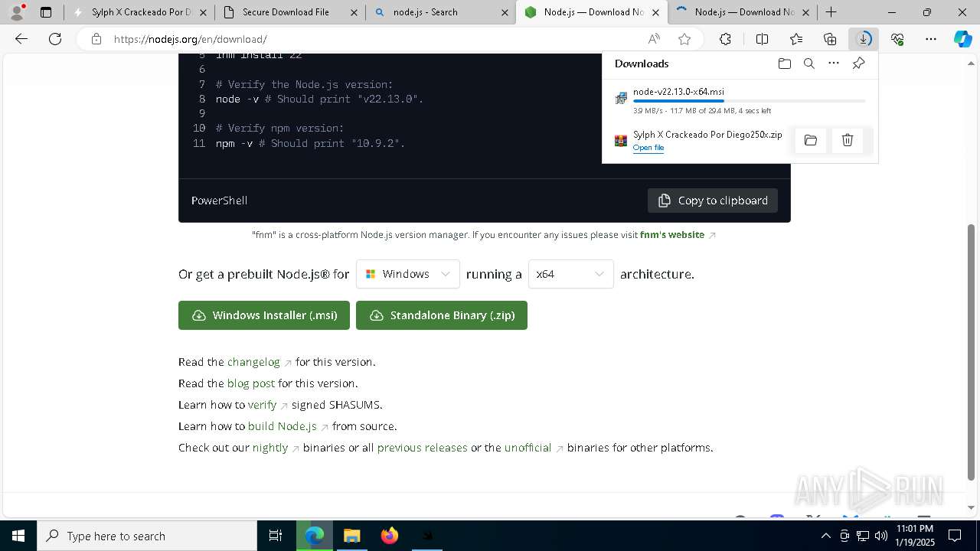
Task: Open more options in Downloads panel
Action: pyautogui.click(x=834, y=64)
